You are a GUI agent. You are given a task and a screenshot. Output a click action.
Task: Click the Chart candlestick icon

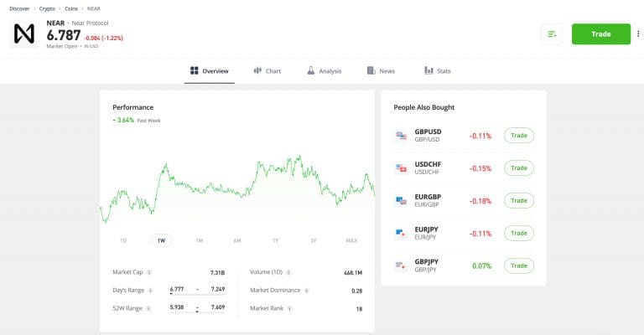coord(257,70)
